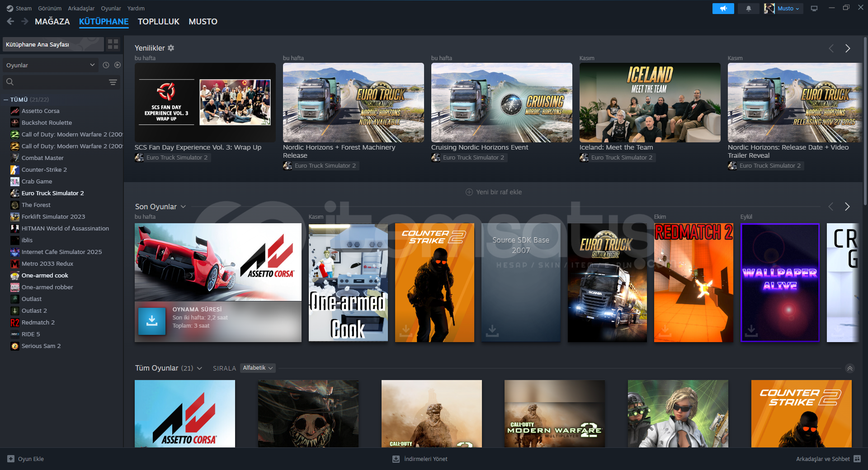This screenshot has width=868, height=470.
Task: Click Kütüphane Ana Sayfası button
Action: pyautogui.click(x=53, y=44)
